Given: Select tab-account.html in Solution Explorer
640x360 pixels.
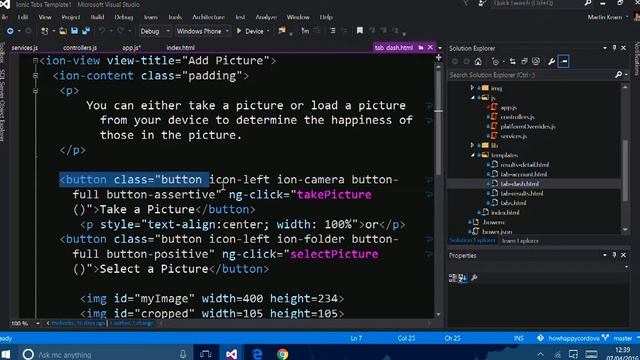Looking at the screenshot, I should point(524,174).
